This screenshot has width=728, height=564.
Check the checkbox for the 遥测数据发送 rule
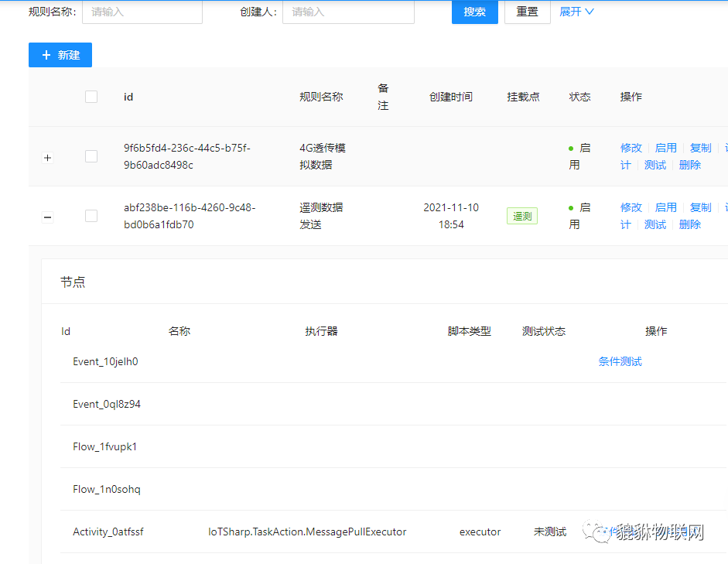(91, 216)
